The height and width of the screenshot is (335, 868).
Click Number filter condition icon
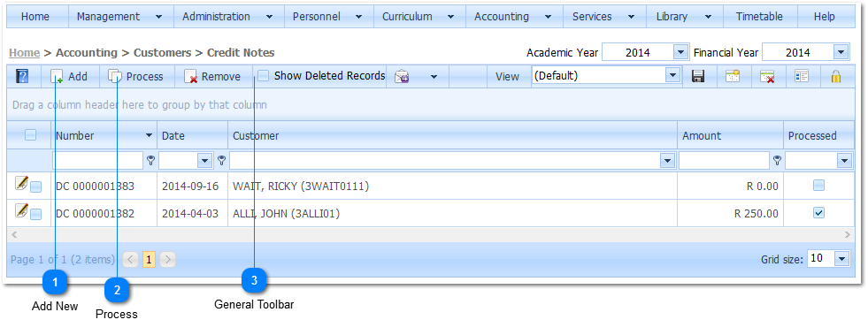(x=150, y=161)
